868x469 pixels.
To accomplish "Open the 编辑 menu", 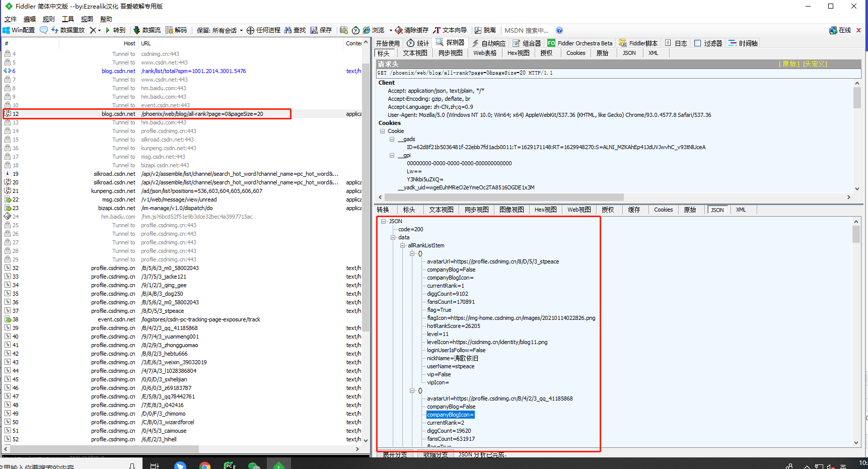I will point(30,19).
